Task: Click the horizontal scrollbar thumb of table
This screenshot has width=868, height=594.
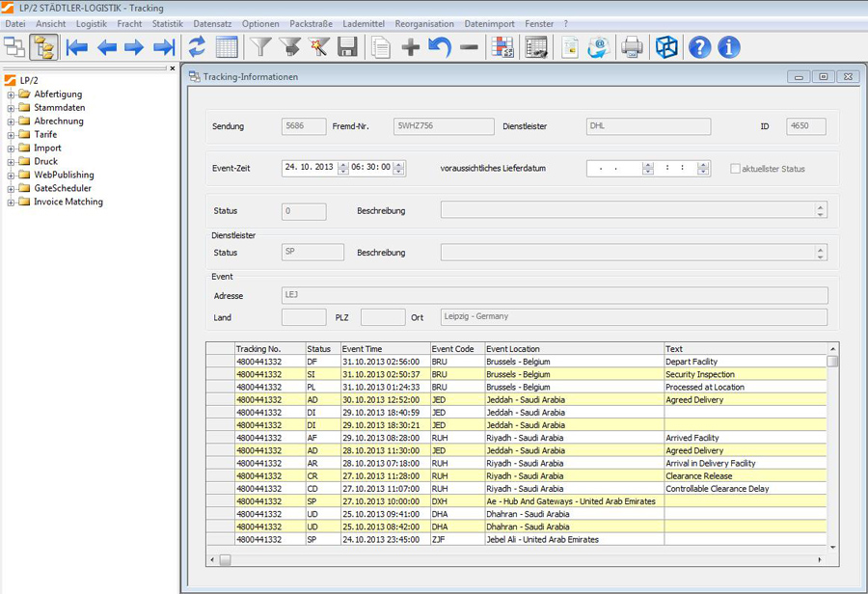Action: pyautogui.click(x=225, y=559)
